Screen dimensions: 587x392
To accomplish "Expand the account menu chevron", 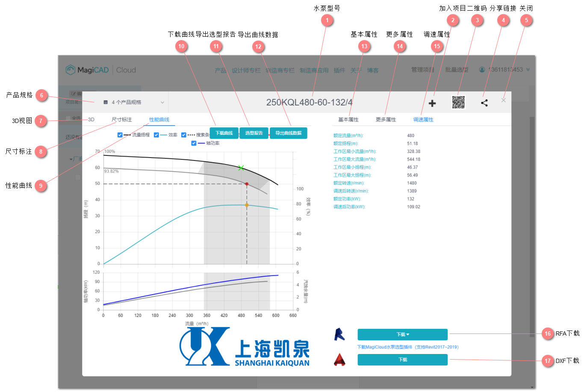I will tap(528, 70).
